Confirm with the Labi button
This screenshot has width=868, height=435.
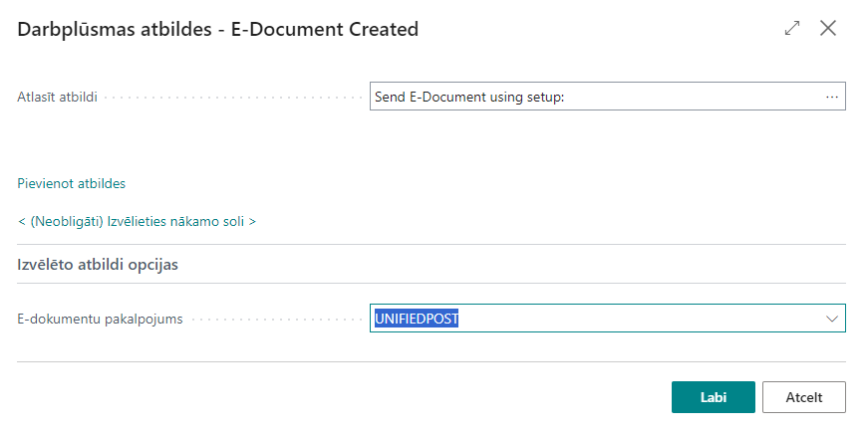(x=713, y=396)
